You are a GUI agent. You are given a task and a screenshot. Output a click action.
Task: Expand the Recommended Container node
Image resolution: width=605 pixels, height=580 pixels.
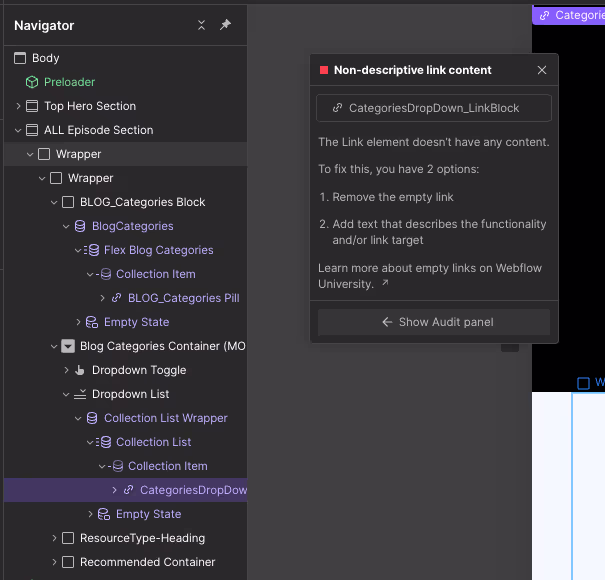[x=54, y=562]
